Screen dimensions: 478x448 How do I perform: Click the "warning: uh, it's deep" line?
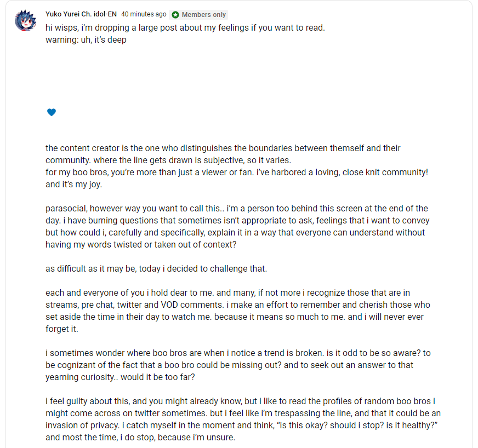[x=86, y=40]
